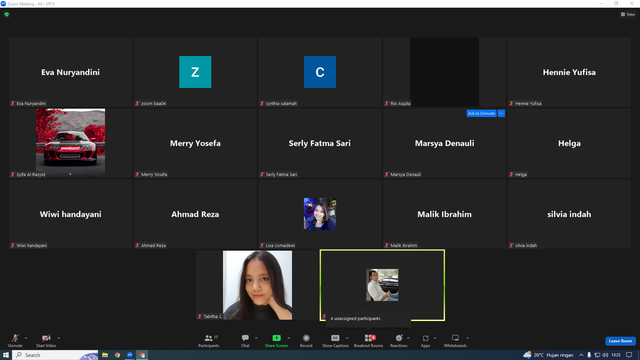The height and width of the screenshot is (360, 640).
Task: Open File Explorer from the taskbar
Action: pos(105,355)
